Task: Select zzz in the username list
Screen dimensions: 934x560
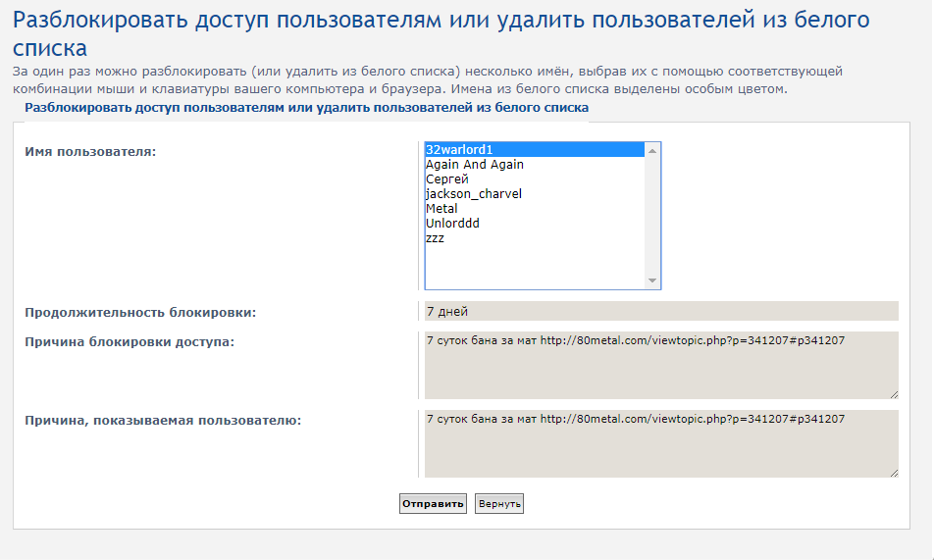Action: coord(535,238)
